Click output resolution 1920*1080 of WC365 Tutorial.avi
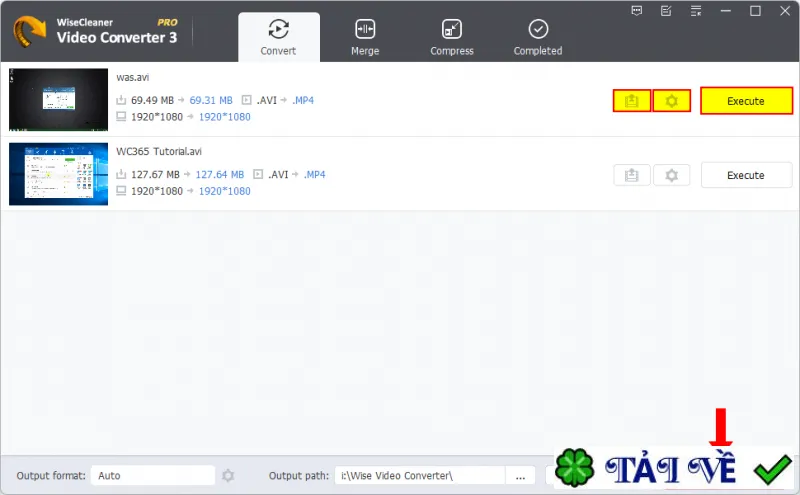Image resolution: width=800 pixels, height=495 pixels. (225, 191)
